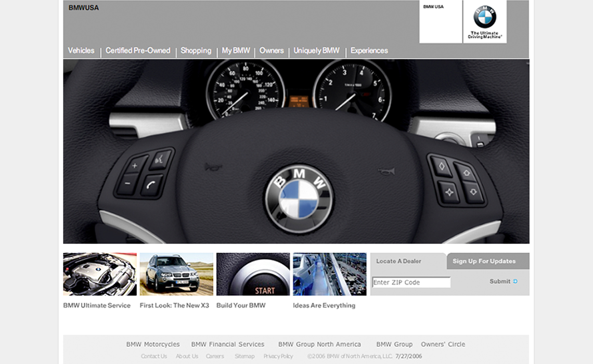Open the X3 SUV thumbnail

(x=176, y=274)
